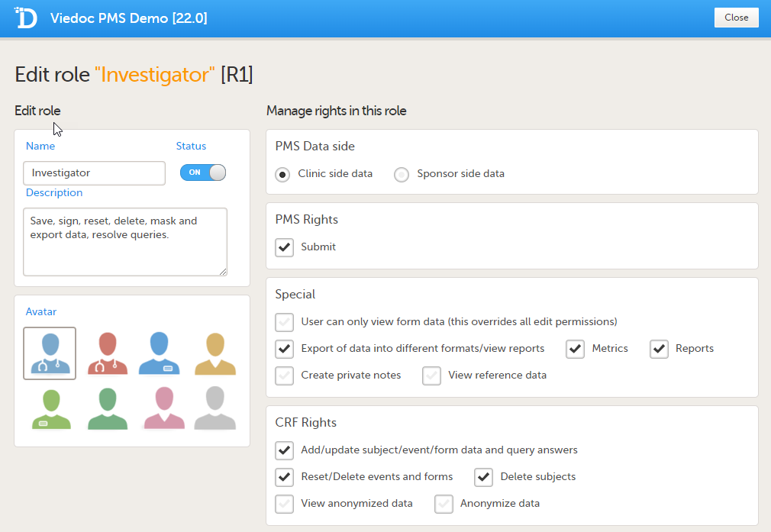Click the role Name input field
Viewport: 771px width, 532px height.
pos(95,173)
